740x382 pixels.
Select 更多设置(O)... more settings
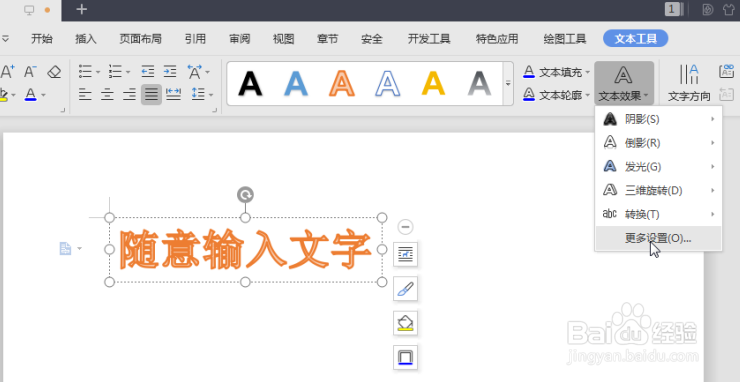[x=658, y=238]
